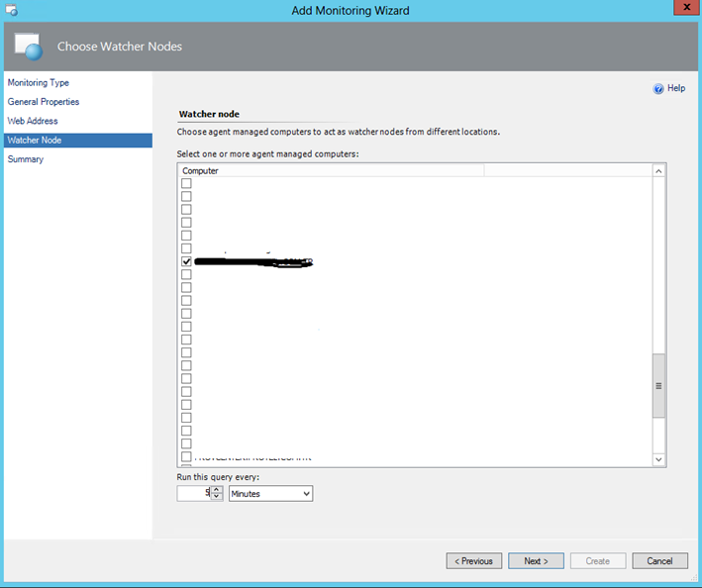Increase the query interval with the up spinner
This screenshot has width=702, height=588.
pyautogui.click(x=217, y=489)
